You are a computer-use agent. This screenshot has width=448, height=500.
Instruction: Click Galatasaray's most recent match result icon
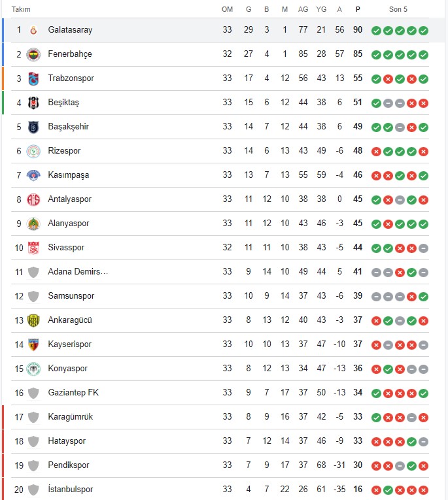click(x=423, y=31)
